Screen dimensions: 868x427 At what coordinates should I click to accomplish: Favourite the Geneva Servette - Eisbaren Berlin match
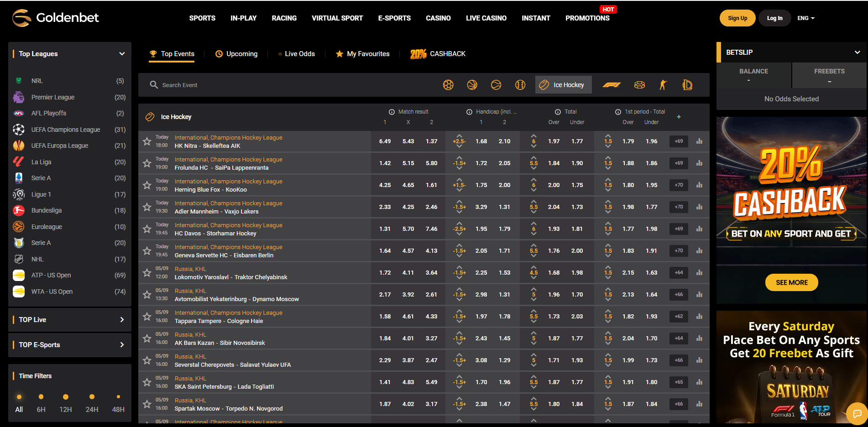coord(147,251)
